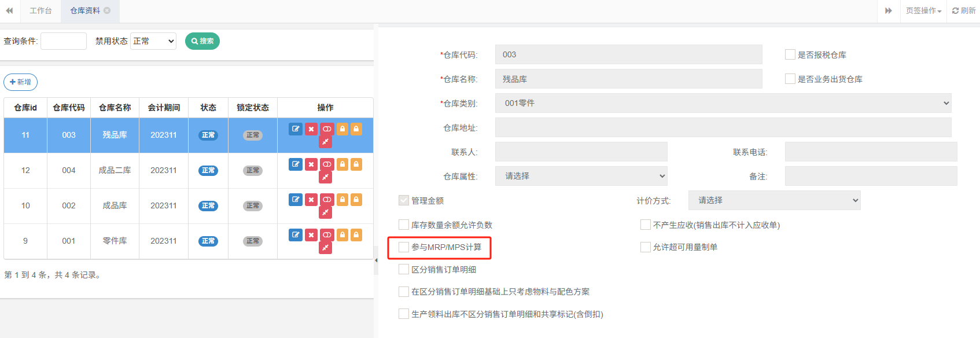Click the green 搜索 button

(x=202, y=41)
